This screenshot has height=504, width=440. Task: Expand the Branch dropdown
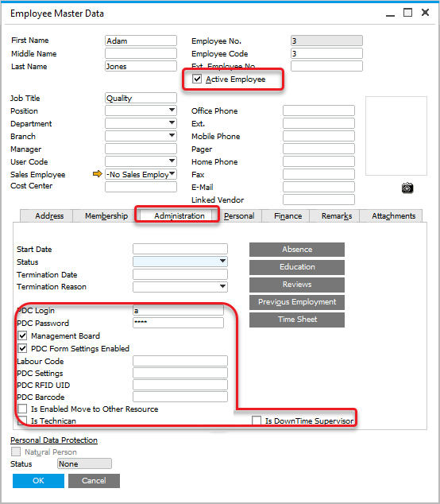point(172,136)
